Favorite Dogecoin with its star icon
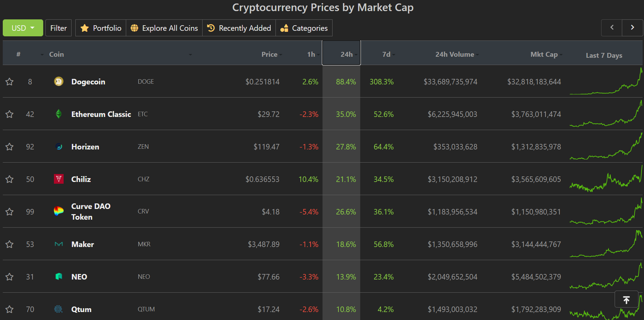The width and height of the screenshot is (644, 320). 9,82
